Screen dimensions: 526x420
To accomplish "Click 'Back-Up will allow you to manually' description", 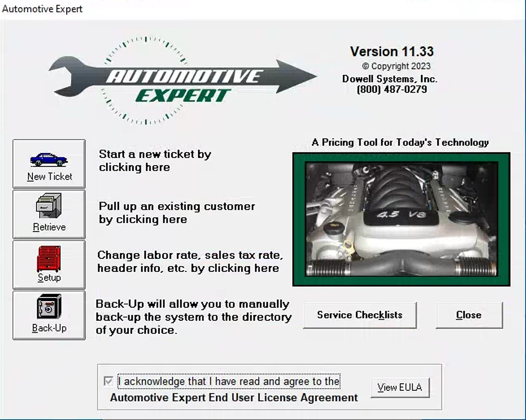I will (194, 317).
